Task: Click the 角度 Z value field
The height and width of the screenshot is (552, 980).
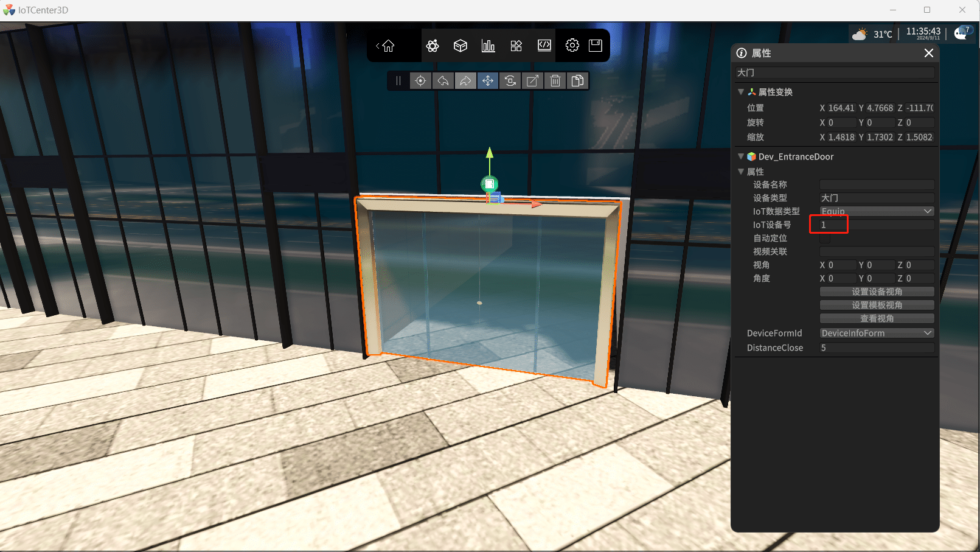Action: click(x=919, y=278)
